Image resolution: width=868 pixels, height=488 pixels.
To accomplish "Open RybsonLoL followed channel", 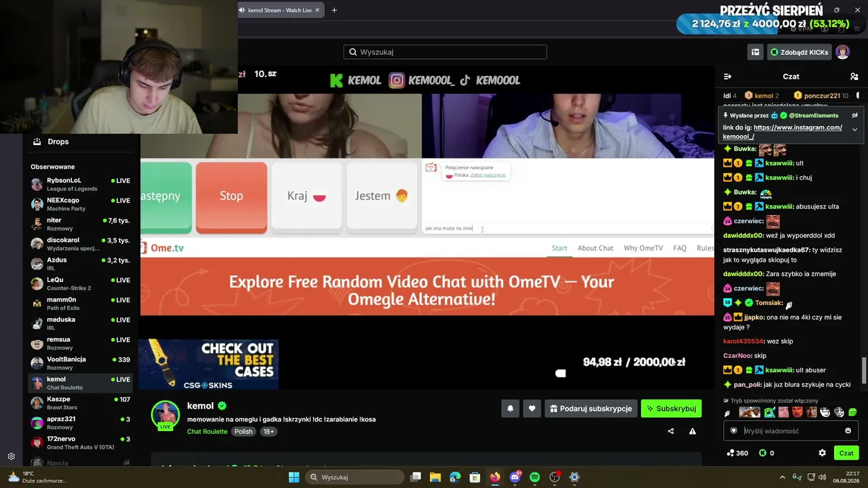I will pos(81,184).
